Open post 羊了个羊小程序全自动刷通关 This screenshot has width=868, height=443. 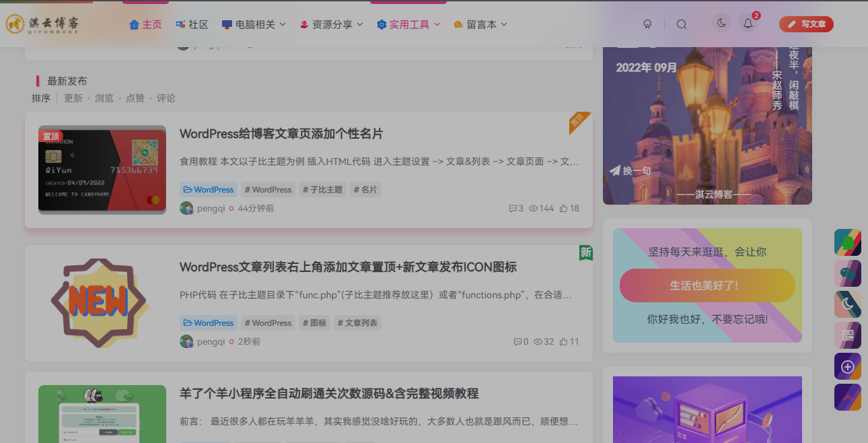[x=329, y=393]
